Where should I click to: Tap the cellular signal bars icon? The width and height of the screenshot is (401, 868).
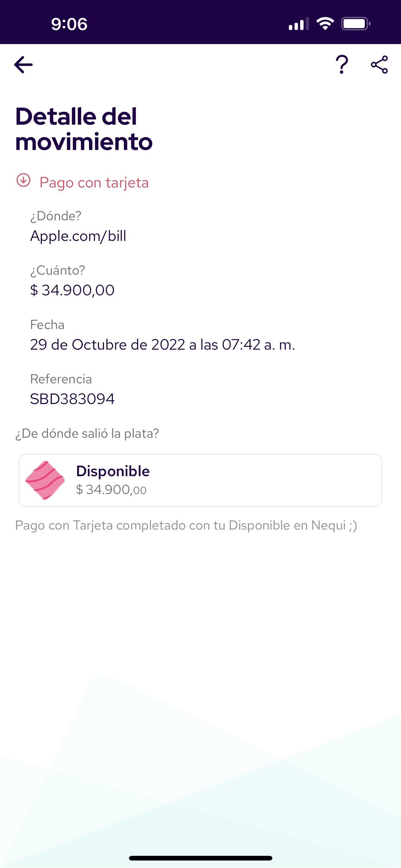tap(299, 24)
